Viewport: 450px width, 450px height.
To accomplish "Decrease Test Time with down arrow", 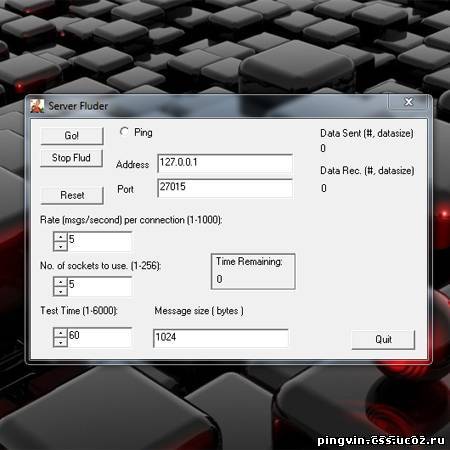I will tap(60, 342).
